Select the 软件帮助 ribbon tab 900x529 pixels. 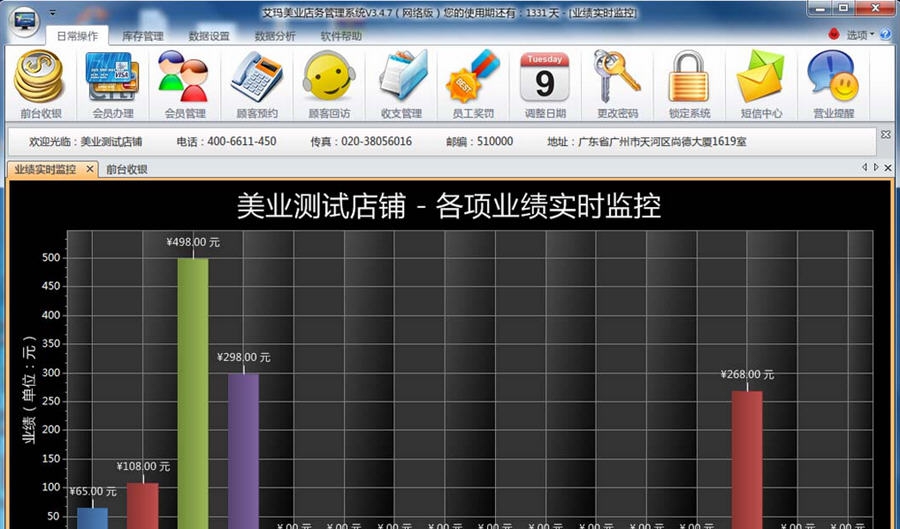[x=341, y=36]
